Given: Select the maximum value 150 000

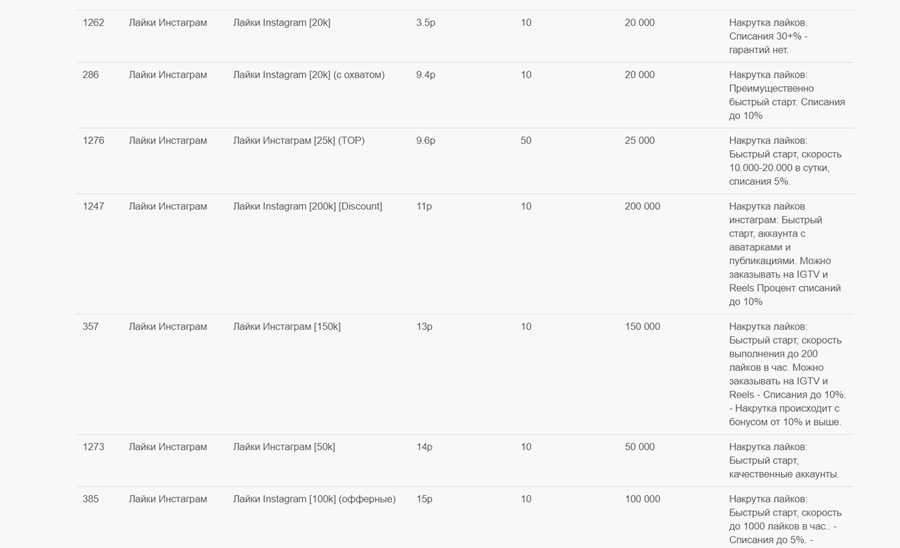Looking at the screenshot, I should 642,327.
